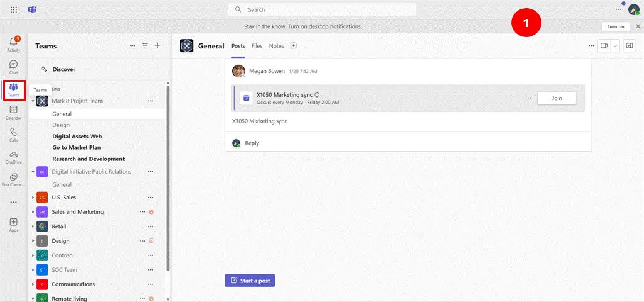Start a post in channel

(x=250, y=281)
